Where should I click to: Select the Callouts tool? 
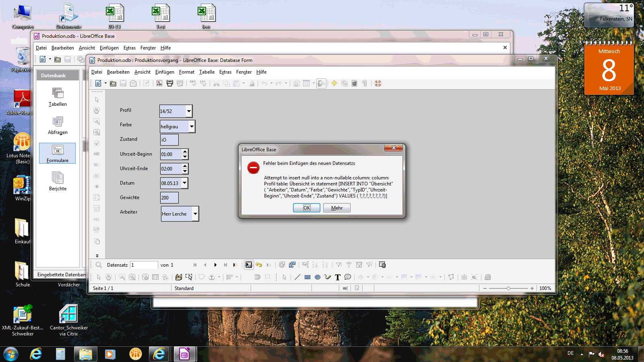[348, 277]
